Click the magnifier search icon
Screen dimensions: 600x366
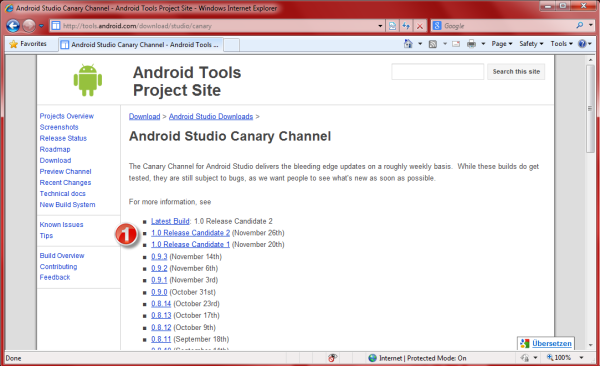click(580, 26)
